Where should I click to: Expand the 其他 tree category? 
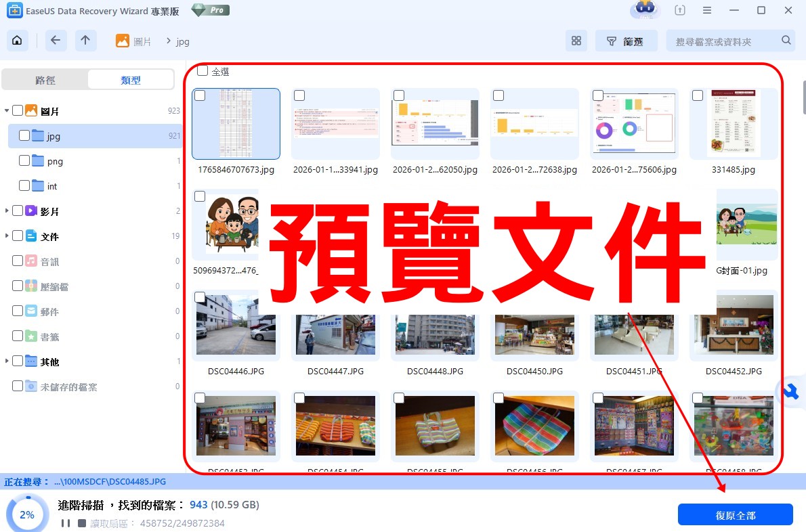[6, 361]
